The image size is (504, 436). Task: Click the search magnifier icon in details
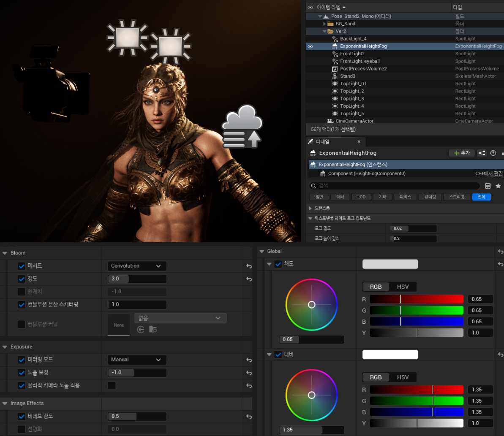[x=313, y=186]
